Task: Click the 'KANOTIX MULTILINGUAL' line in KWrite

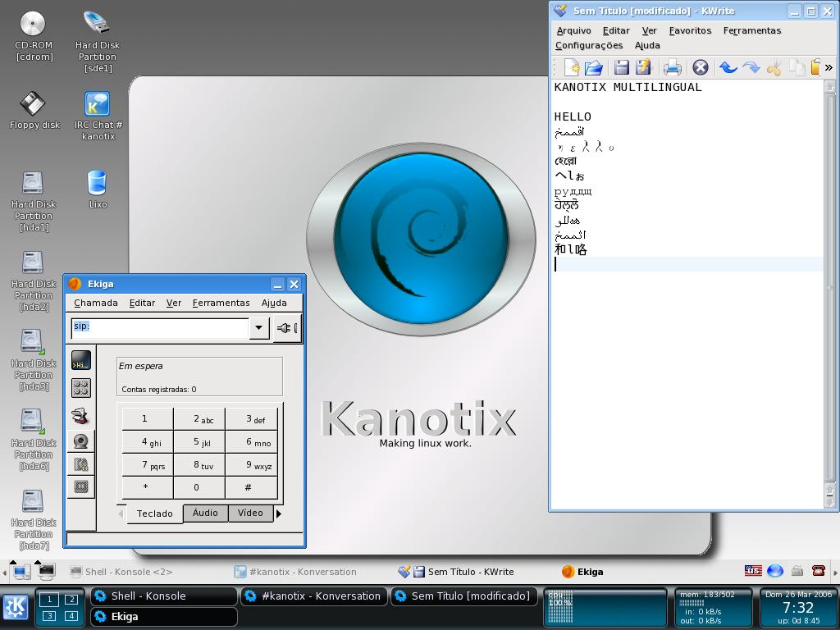Action: 628,87
